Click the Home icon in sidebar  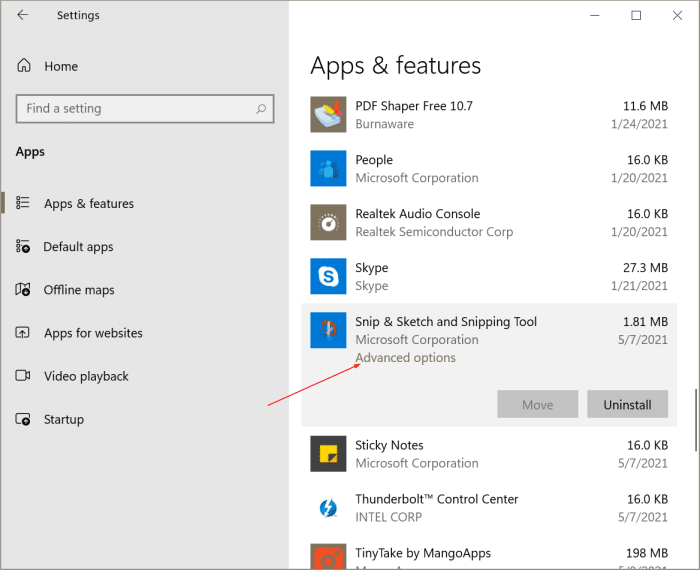point(24,66)
